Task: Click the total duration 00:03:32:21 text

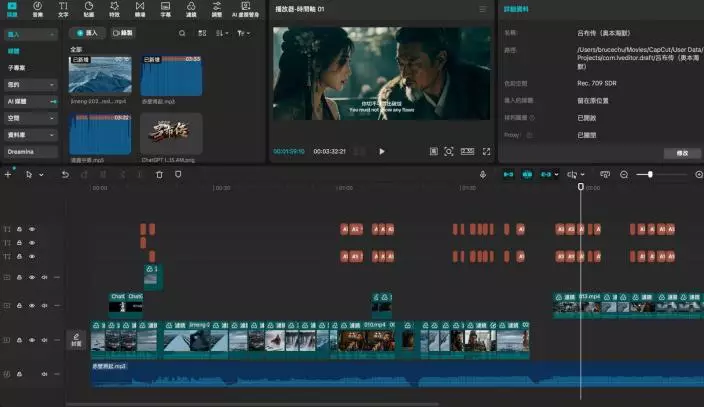Action: [330, 152]
